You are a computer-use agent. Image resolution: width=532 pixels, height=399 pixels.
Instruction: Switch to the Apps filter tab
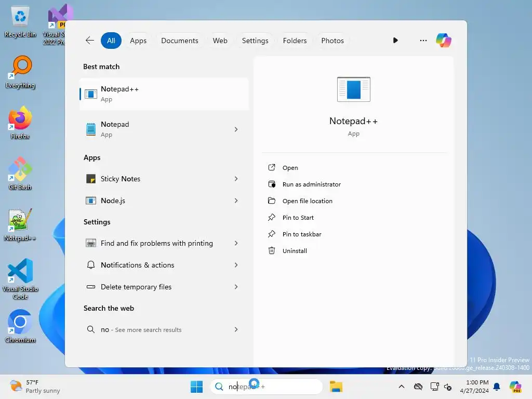coord(138,41)
